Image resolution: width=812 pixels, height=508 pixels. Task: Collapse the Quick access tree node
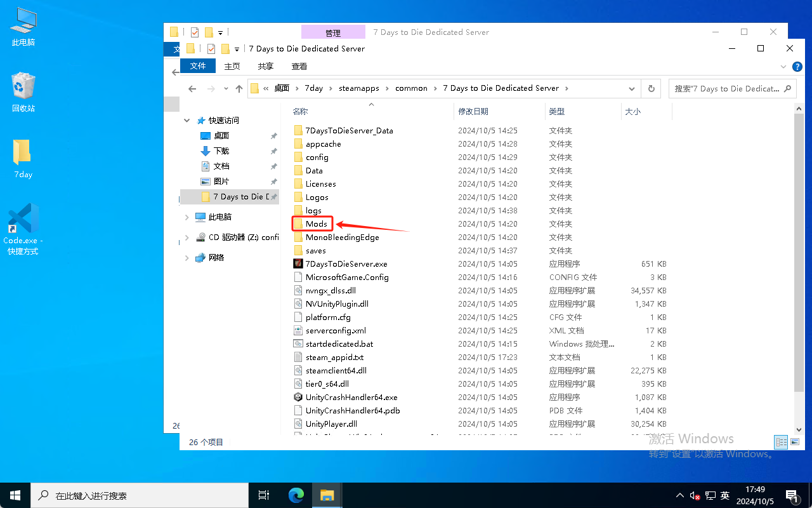click(187, 120)
